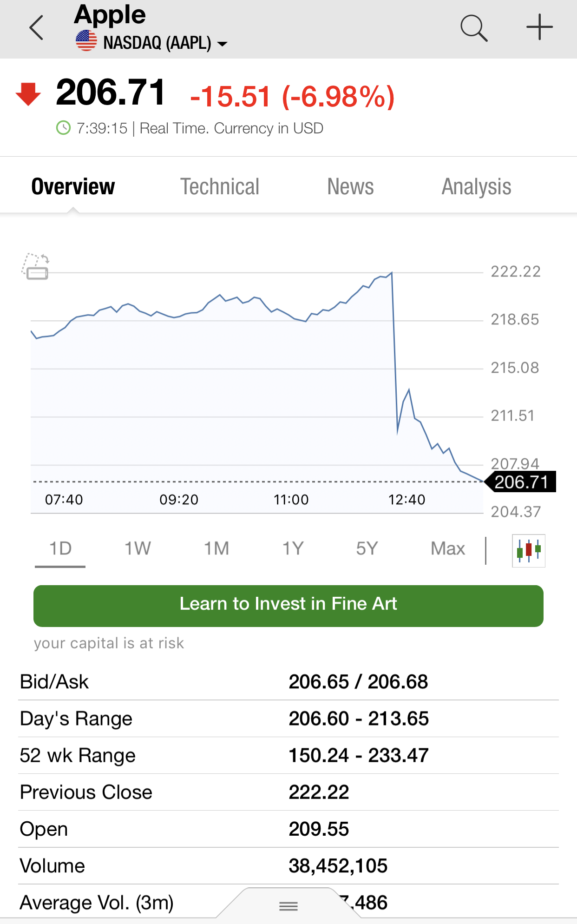The height and width of the screenshot is (924, 577).
Task: Show the Max chart range
Action: pos(448,548)
